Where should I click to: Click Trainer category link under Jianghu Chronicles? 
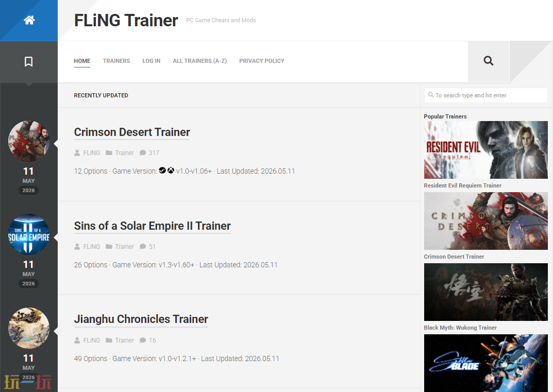[125, 340]
